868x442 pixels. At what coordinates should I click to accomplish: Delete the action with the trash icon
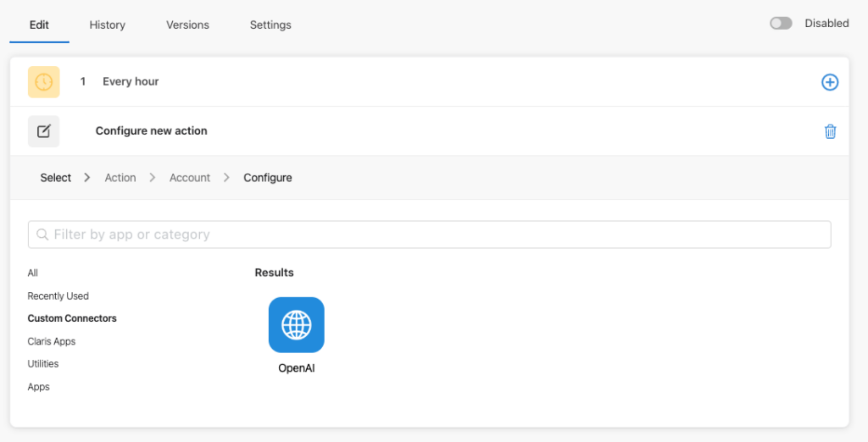point(830,131)
